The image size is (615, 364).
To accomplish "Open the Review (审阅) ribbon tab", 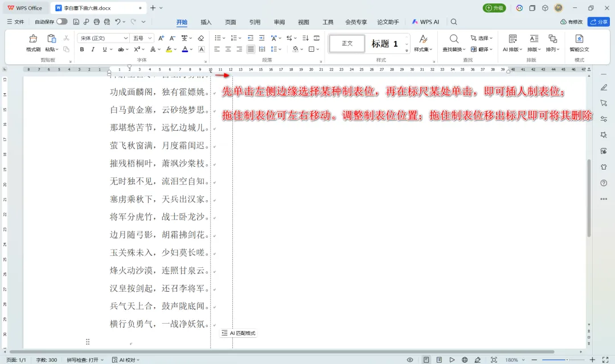I will tap(279, 22).
